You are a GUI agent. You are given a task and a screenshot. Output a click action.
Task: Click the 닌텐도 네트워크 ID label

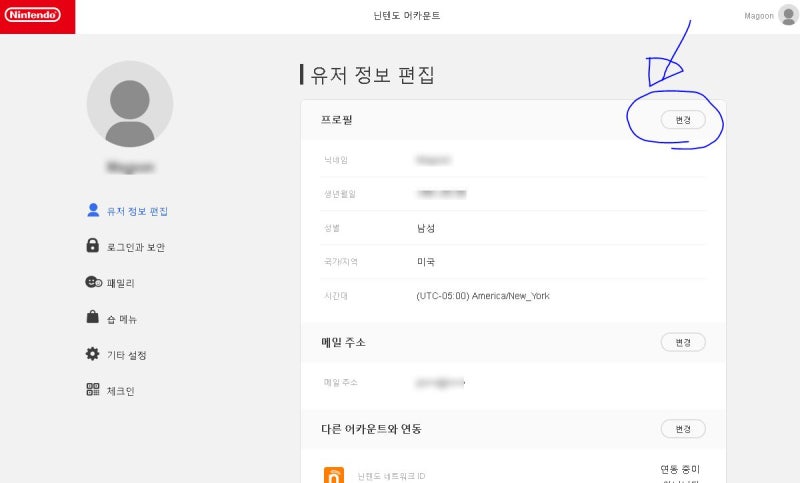pos(391,476)
